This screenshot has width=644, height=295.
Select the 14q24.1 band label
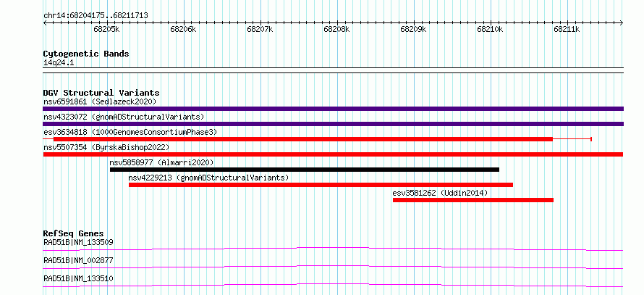coord(59,63)
